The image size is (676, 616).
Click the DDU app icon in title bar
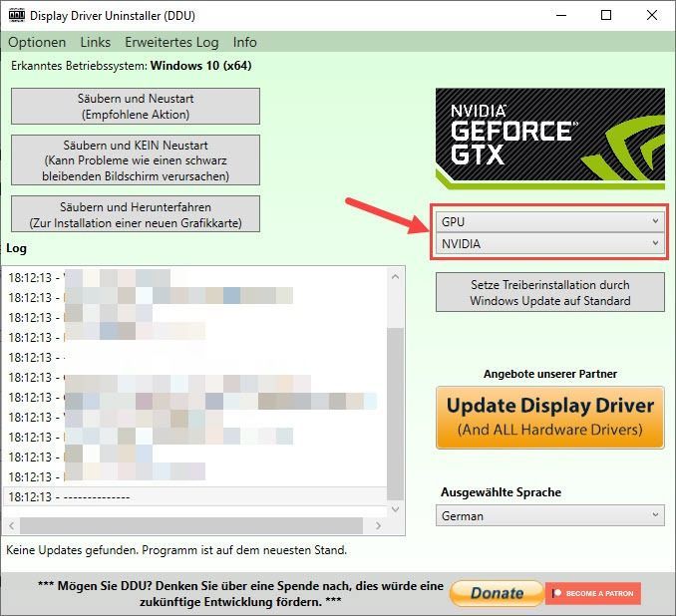[x=17, y=15]
